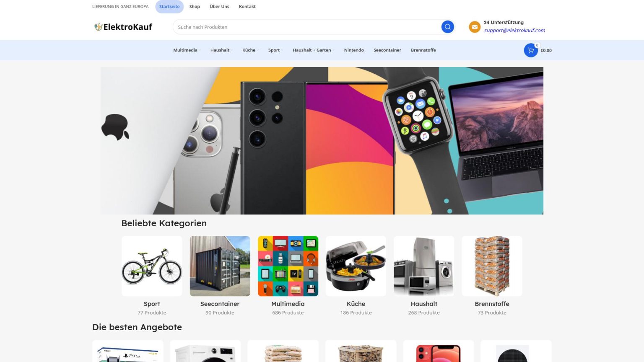The width and height of the screenshot is (644, 362).
Task: Go to the Shop menu item
Action: click(x=195, y=7)
